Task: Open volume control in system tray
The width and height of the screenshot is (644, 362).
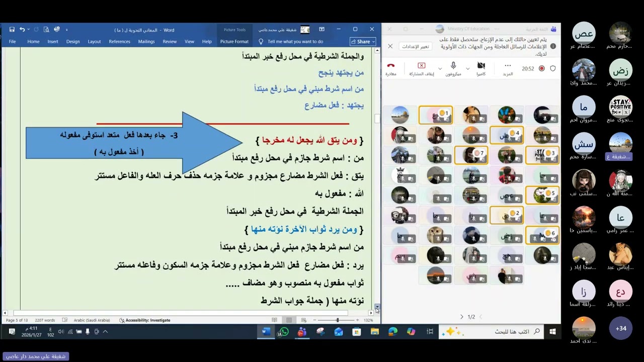Action: click(x=61, y=331)
